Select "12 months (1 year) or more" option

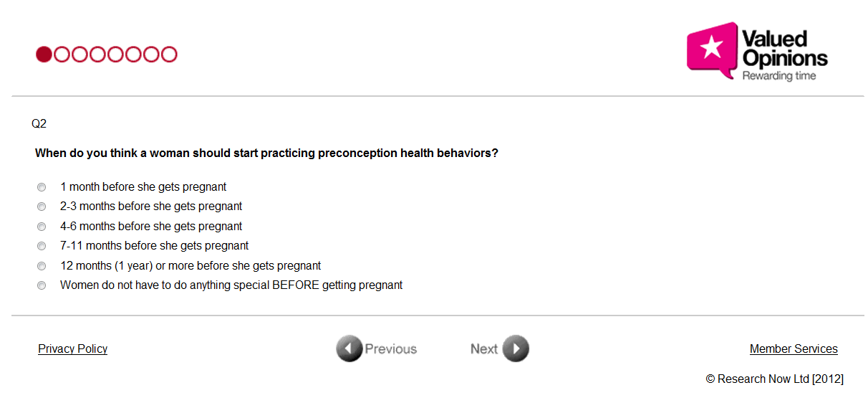pos(42,266)
